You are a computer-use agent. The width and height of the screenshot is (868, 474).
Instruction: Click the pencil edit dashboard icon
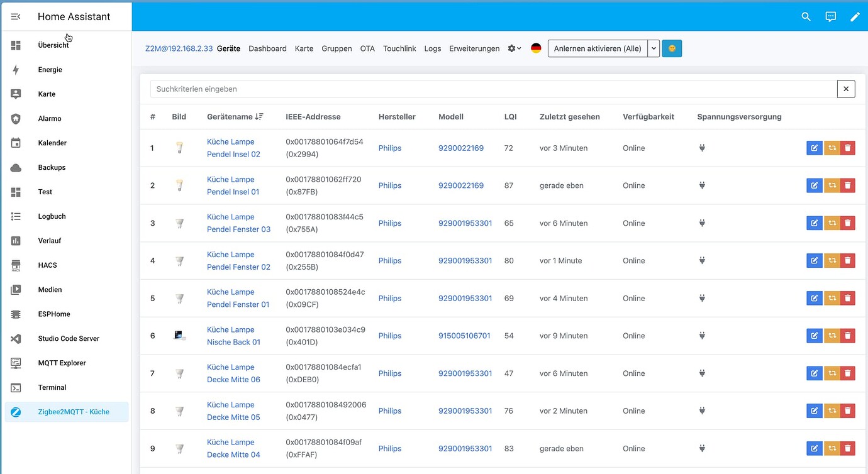(x=855, y=17)
